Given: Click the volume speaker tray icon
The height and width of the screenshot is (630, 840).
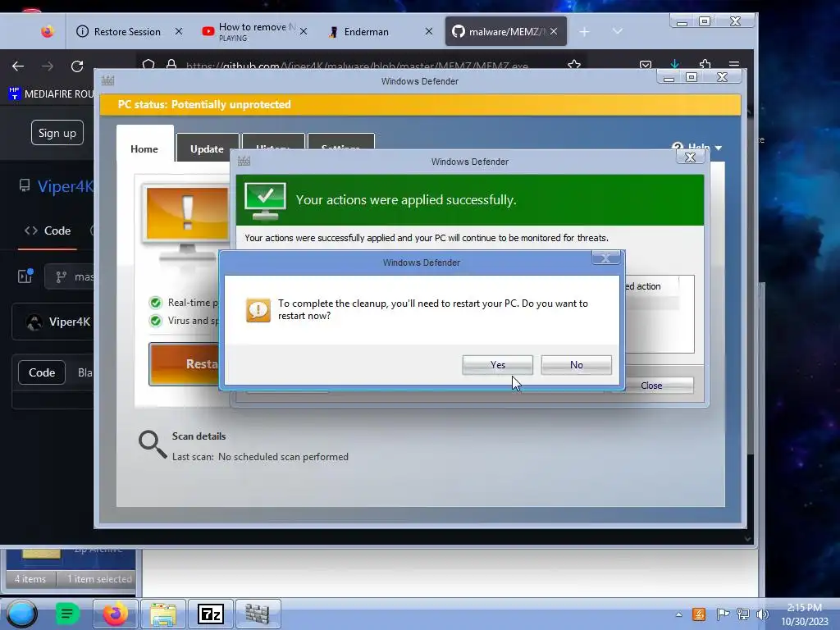Looking at the screenshot, I should tap(763, 614).
